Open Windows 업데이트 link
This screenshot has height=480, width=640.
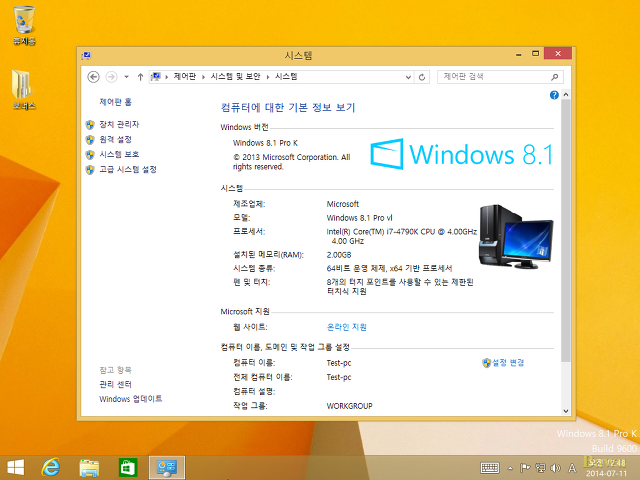(131, 399)
